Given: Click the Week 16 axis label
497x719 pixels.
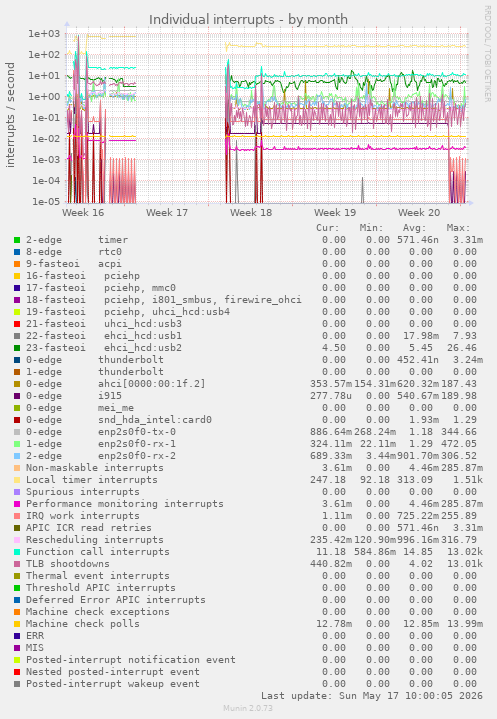Looking at the screenshot, I should pyautogui.click(x=83, y=213).
